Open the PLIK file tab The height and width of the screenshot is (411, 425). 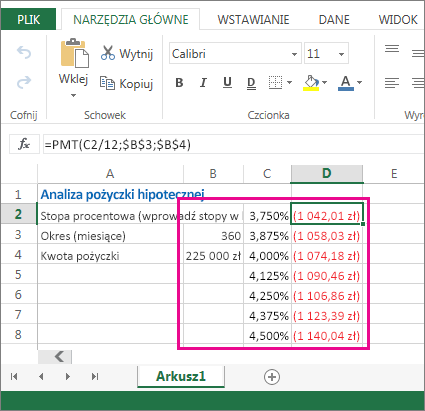pos(28,19)
